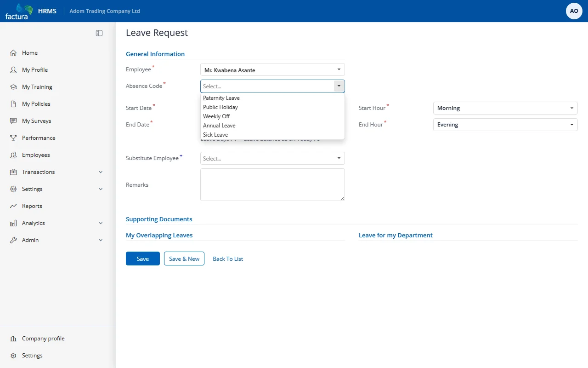Click the Performance trophy icon
The height and width of the screenshot is (368, 588).
pyautogui.click(x=13, y=138)
